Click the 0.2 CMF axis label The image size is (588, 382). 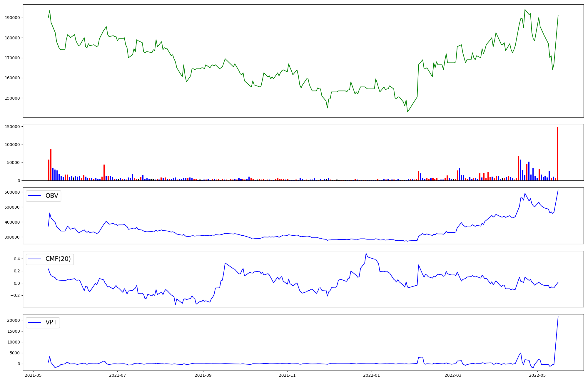16,271
